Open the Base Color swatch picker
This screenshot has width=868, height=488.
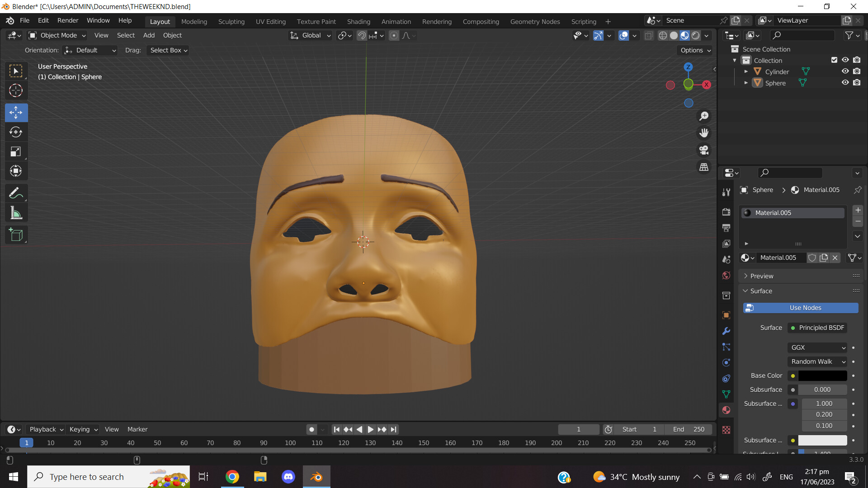tap(822, 375)
